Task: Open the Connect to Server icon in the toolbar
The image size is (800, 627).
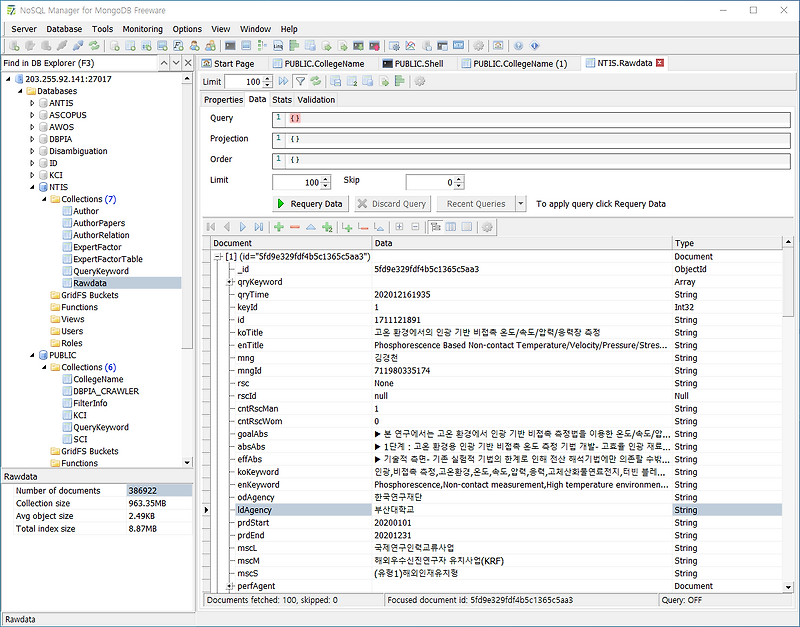Action: click(x=16, y=44)
